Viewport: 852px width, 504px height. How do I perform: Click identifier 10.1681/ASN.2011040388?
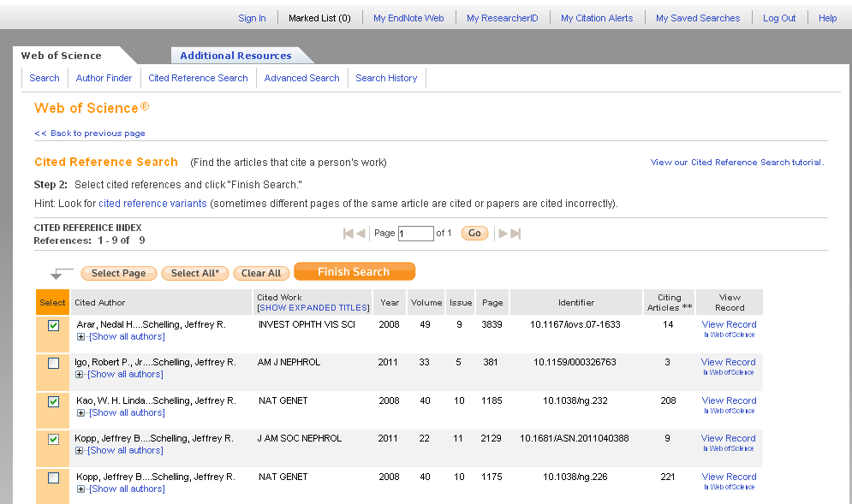pos(575,438)
